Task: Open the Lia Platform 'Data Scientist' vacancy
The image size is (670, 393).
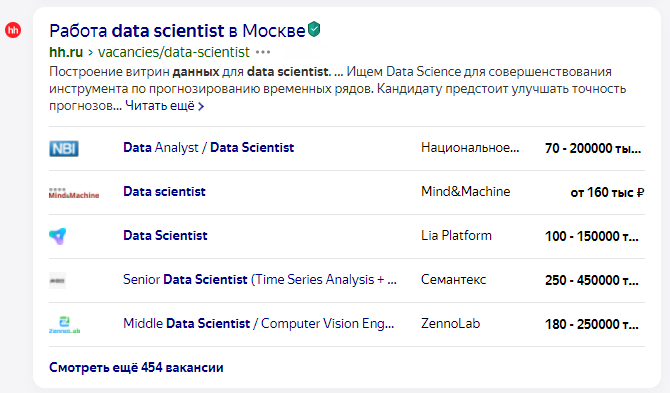Action: [165, 235]
